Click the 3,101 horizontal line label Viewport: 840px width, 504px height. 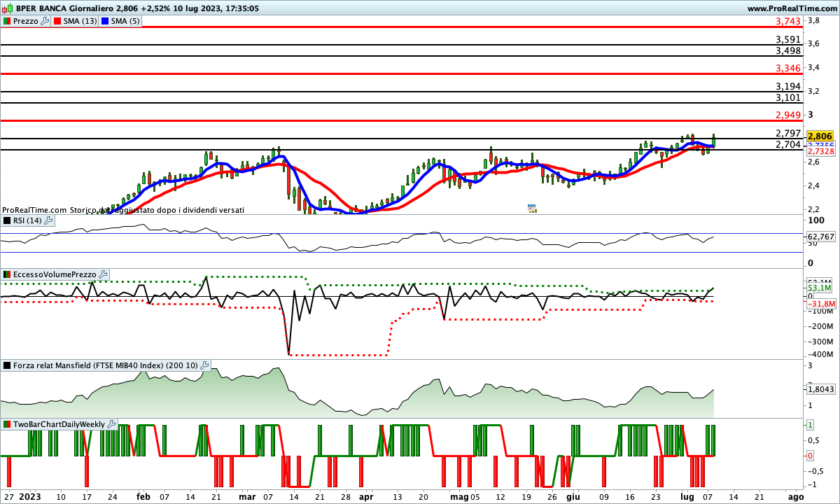click(788, 98)
